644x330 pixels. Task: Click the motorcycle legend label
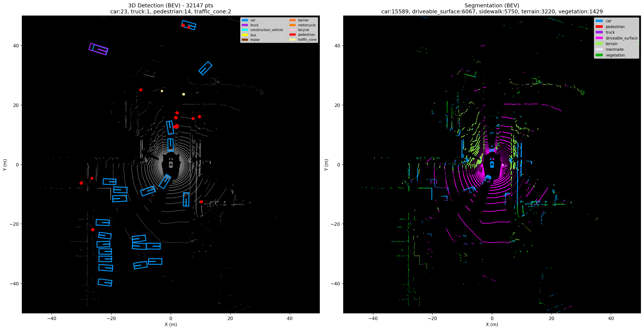click(x=306, y=25)
